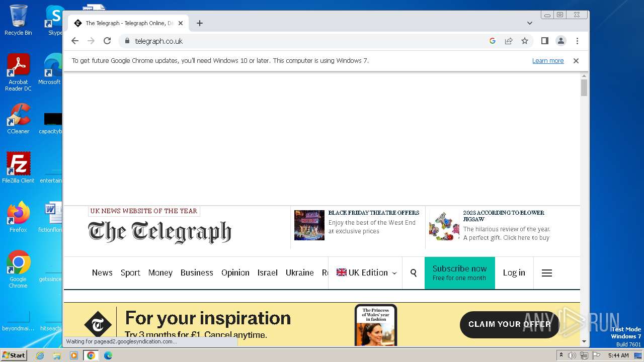
Task: Click the forward navigation arrow
Action: point(91,41)
